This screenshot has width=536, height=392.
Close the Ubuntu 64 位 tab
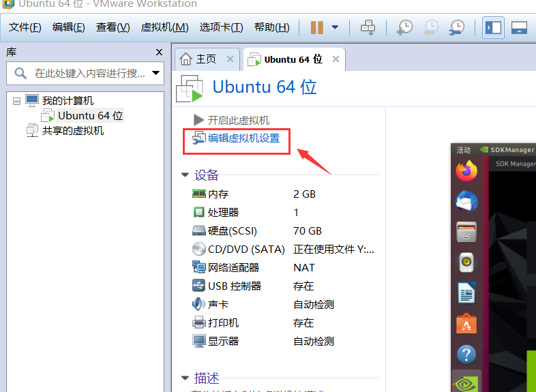tap(336, 59)
